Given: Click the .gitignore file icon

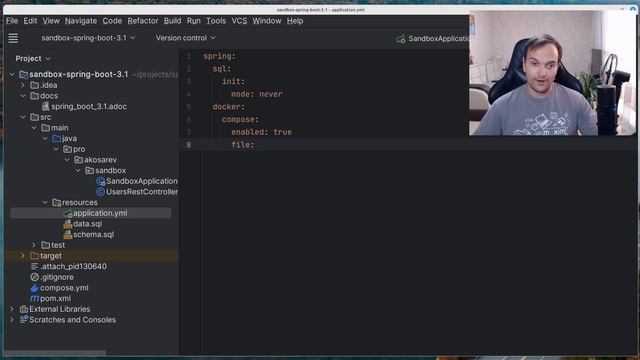Looking at the screenshot, I should [x=35, y=277].
